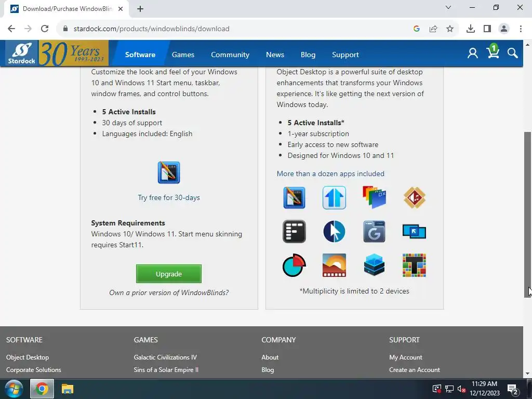Close the Download/Purchase WindowBlinds tab
The image size is (532, 399).
[121, 9]
